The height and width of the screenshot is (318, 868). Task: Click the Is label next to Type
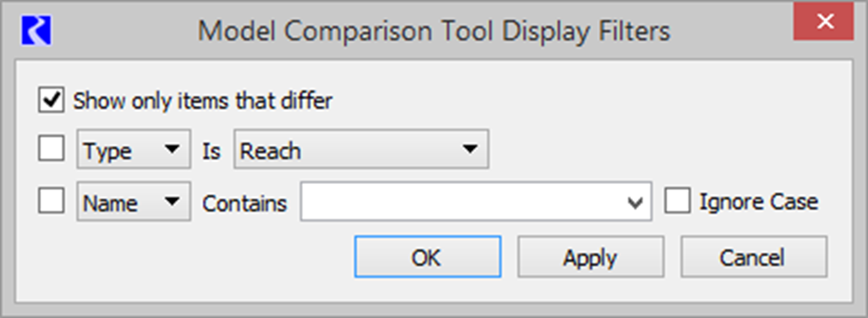coord(211,151)
